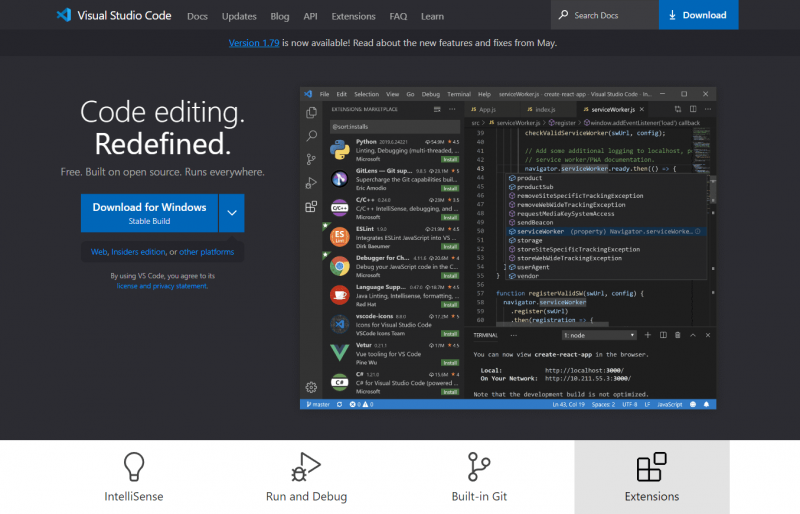Image resolution: width=800 pixels, height=514 pixels.
Task: Click the editor minimap
Action: point(701,153)
